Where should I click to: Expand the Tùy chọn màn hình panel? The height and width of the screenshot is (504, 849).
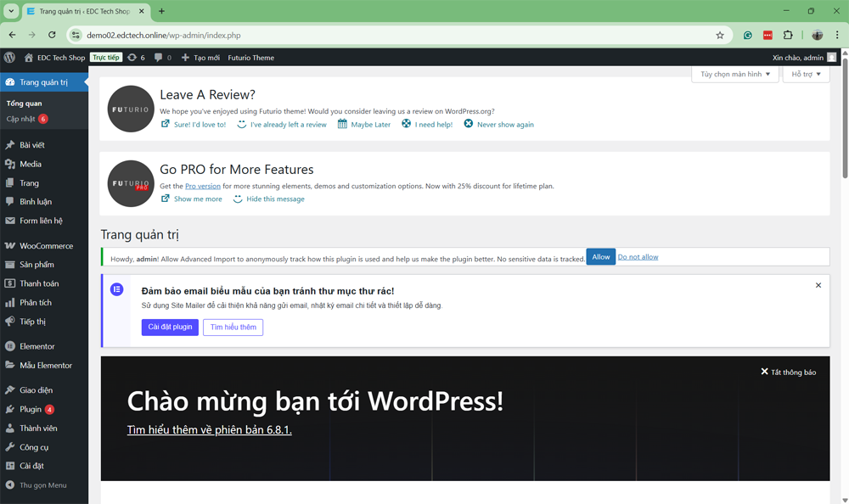734,74
